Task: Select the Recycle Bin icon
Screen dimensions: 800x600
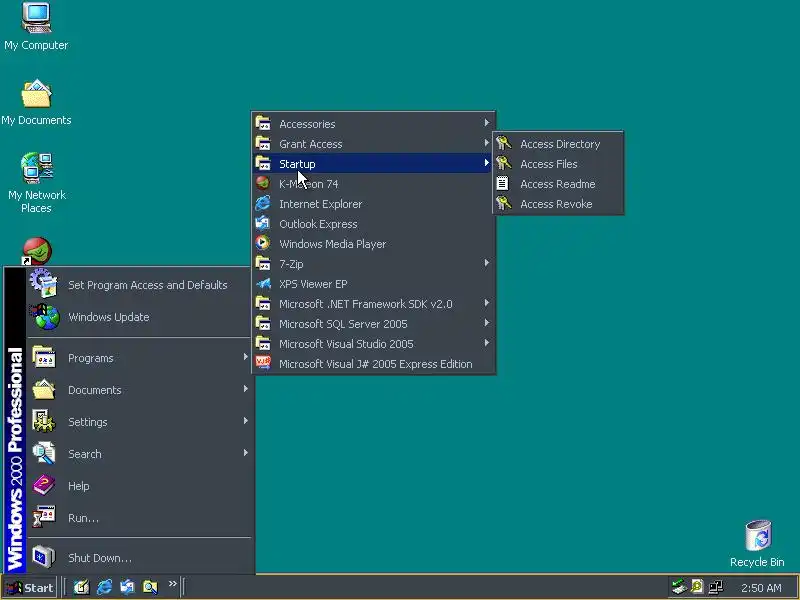Action: click(x=757, y=544)
